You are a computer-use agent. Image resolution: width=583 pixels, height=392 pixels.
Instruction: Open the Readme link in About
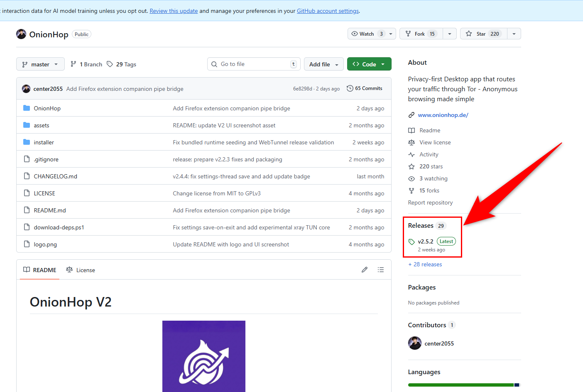430,130
